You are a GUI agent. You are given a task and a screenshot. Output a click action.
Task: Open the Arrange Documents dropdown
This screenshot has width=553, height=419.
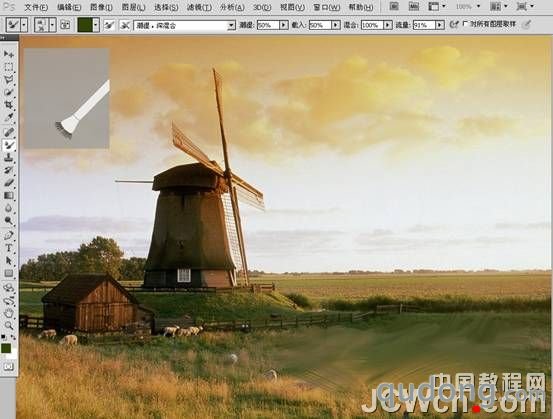coord(499,6)
